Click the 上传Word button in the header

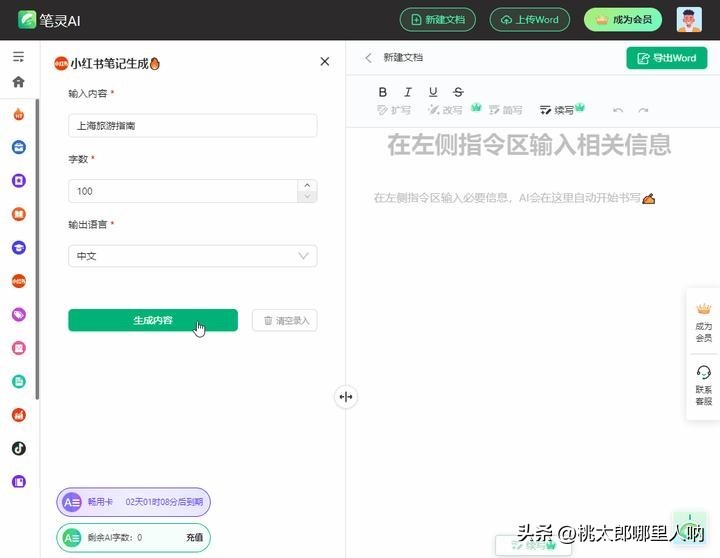pyautogui.click(x=530, y=20)
